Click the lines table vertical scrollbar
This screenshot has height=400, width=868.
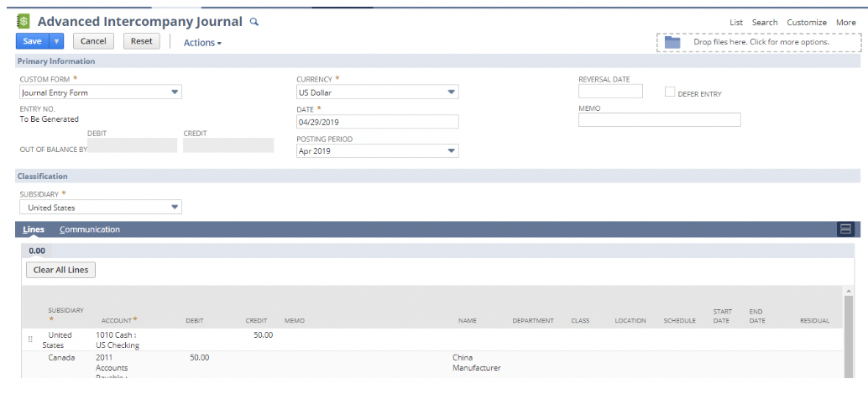(848, 336)
